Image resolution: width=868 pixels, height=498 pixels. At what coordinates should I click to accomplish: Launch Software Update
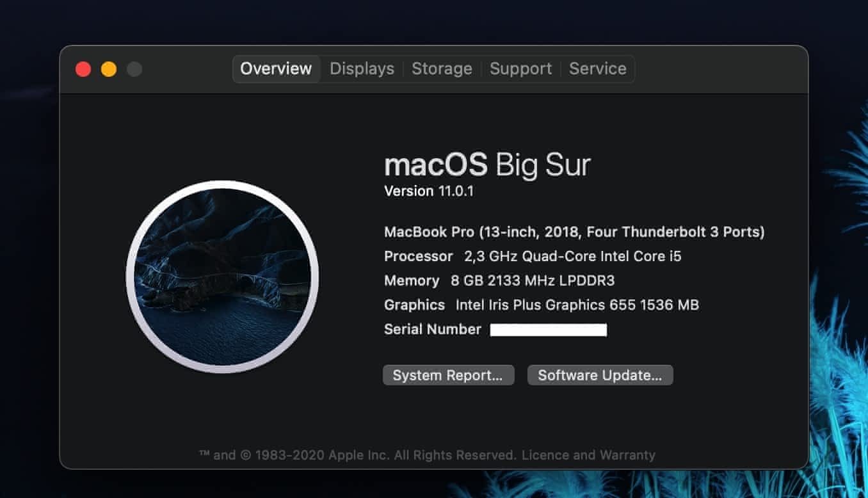pos(600,375)
